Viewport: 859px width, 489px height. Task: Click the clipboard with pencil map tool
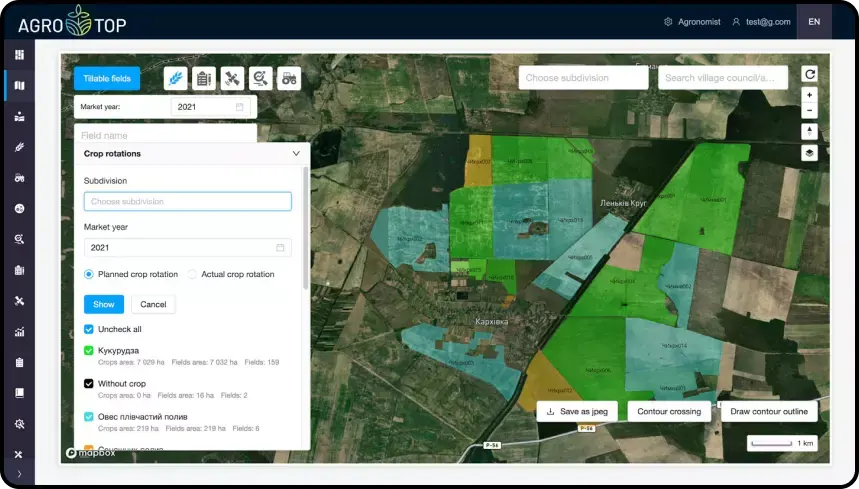(x=204, y=79)
